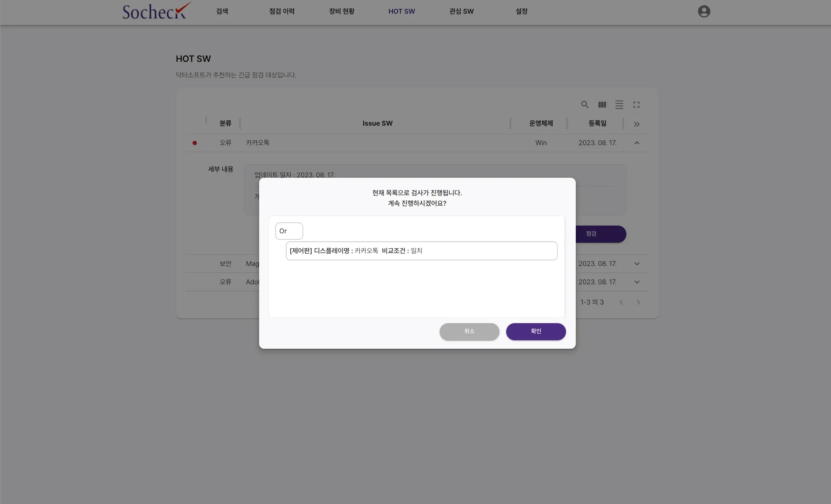Image resolution: width=831 pixels, height=504 pixels.
Task: Go to next page arrow
Action: click(x=638, y=302)
